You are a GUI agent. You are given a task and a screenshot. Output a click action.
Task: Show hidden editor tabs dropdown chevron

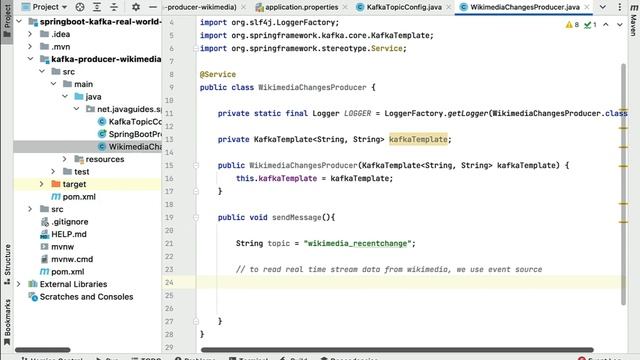coord(603,7)
